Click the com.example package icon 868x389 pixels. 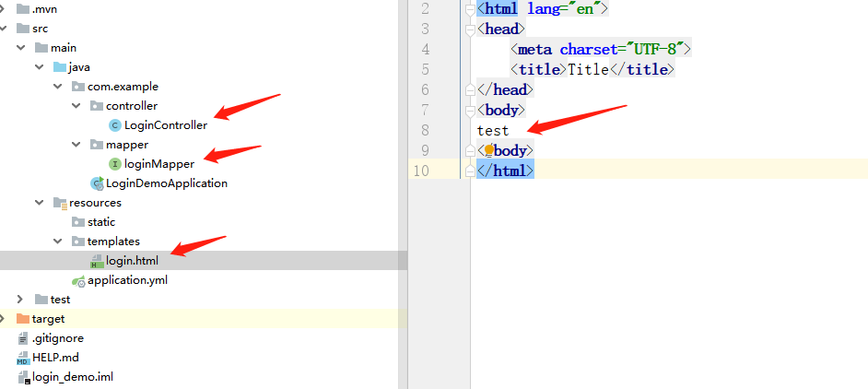point(78,87)
